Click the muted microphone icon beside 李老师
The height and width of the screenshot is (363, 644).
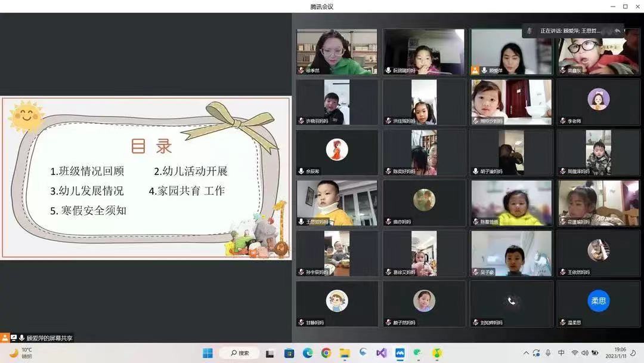(562, 121)
